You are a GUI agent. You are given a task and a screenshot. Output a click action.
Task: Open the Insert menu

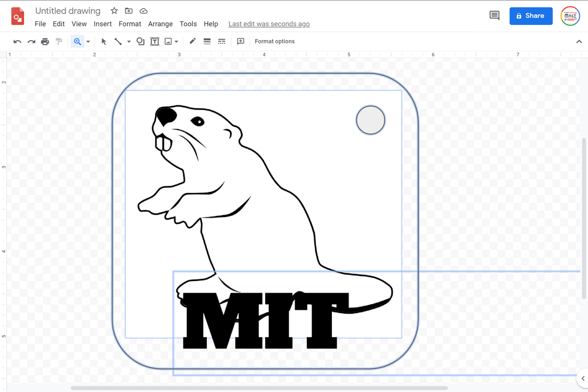(103, 24)
